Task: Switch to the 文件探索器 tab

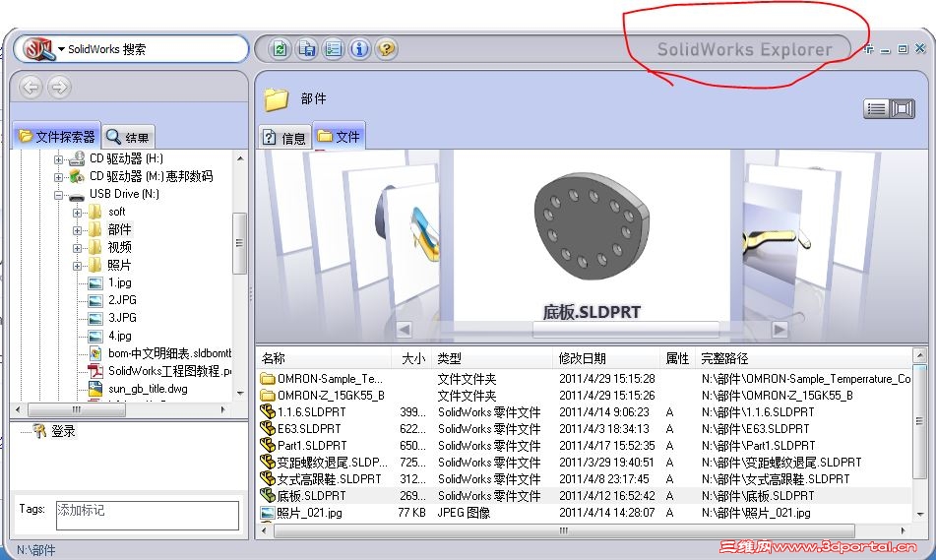Action: click(x=57, y=137)
